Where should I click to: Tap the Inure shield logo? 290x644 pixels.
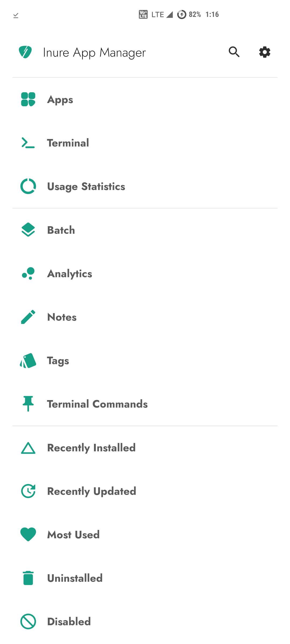point(26,52)
